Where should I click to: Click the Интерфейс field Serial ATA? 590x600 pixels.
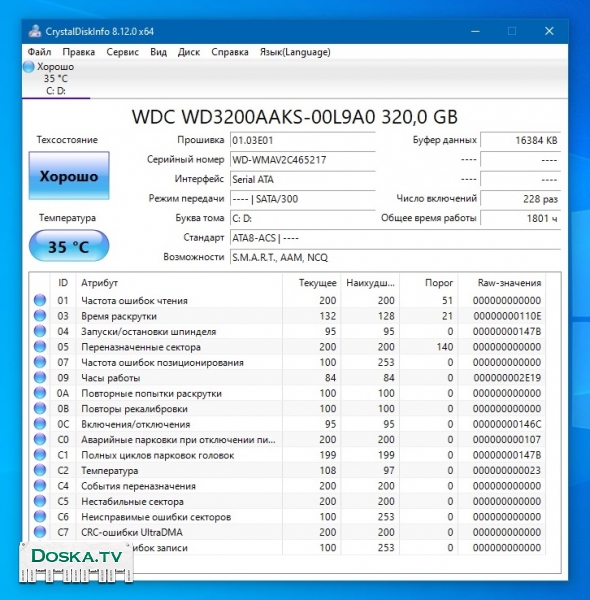click(x=302, y=179)
